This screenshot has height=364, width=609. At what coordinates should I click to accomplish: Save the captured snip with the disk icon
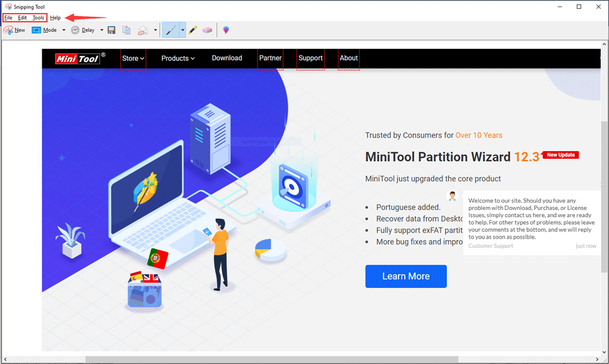111,30
